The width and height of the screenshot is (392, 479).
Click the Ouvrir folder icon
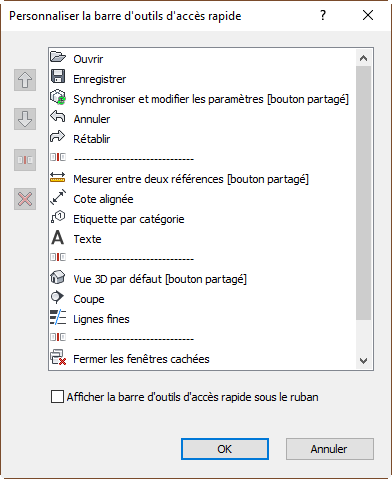pyautogui.click(x=58, y=57)
